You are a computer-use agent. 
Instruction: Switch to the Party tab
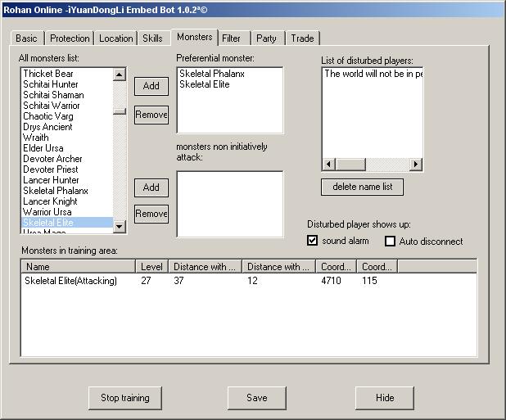266,38
